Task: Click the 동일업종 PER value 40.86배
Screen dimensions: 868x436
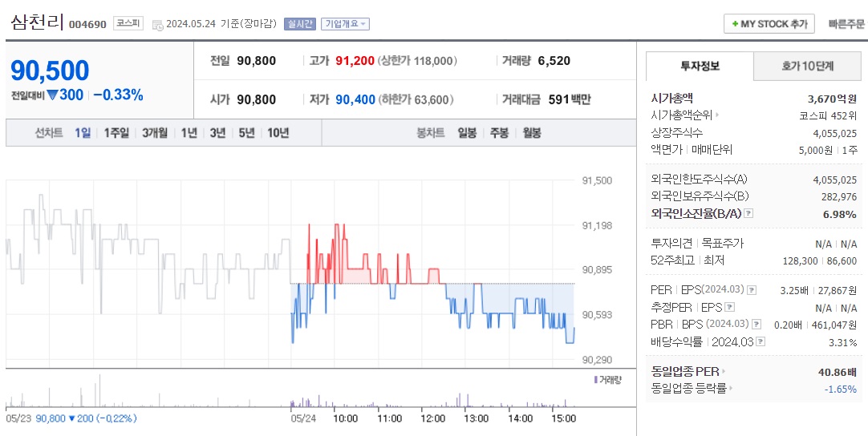Action: pyautogui.click(x=838, y=372)
